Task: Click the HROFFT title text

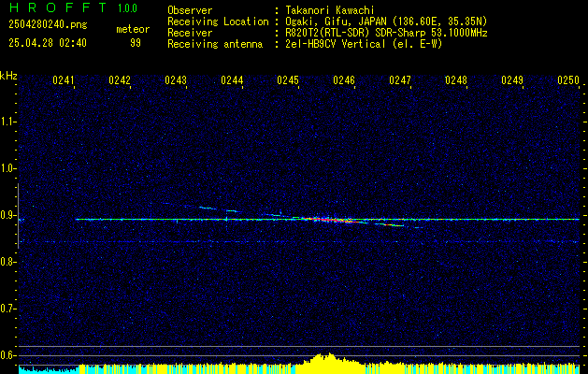Action: [57, 7]
